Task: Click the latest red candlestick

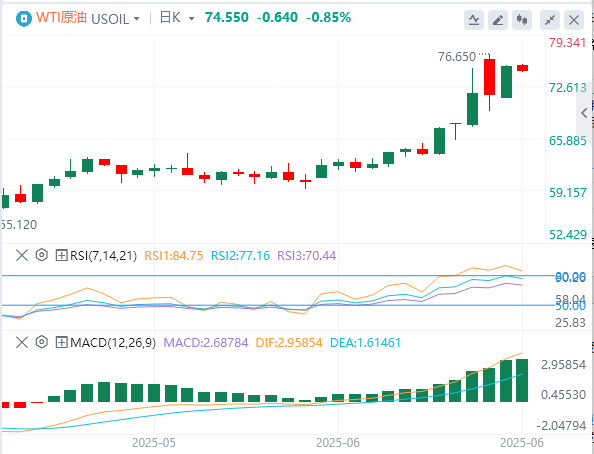Action: 522,68
